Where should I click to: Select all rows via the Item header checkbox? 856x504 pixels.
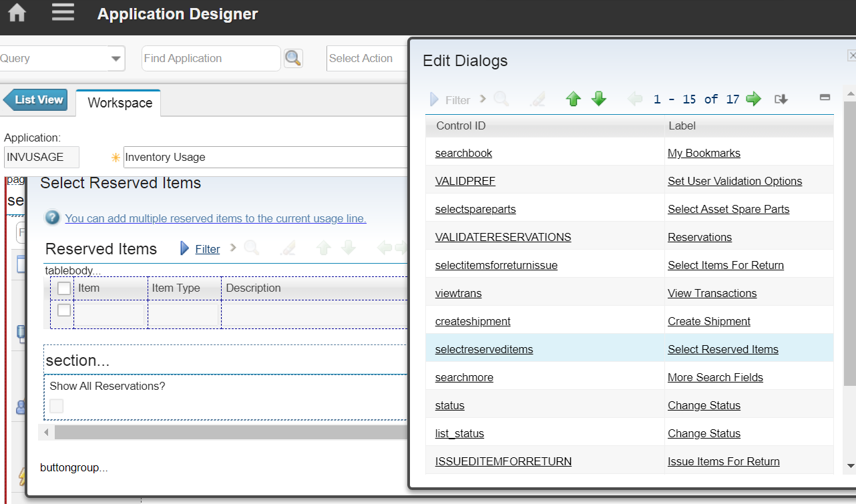(63, 288)
